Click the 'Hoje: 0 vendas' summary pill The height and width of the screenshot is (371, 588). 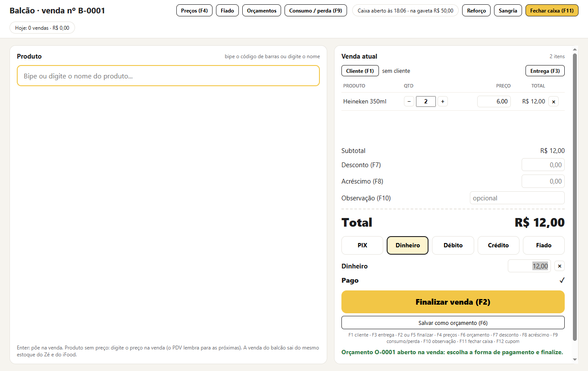tap(42, 28)
